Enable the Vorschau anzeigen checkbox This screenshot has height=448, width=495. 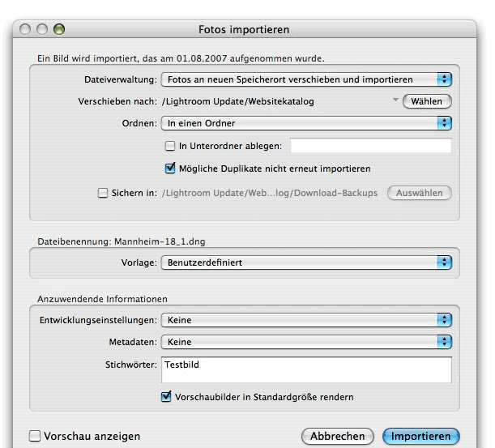[35, 436]
